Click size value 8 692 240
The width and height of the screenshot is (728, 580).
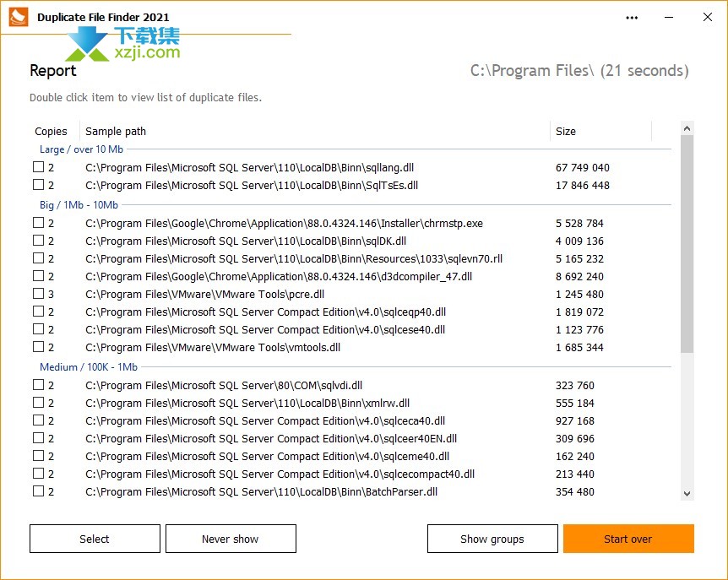[579, 277]
